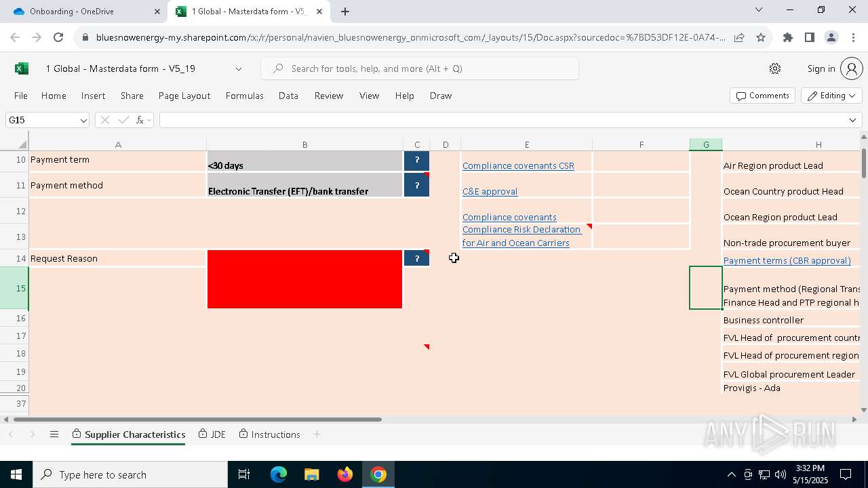The width and height of the screenshot is (868, 488).
Task: Click the share page icon in address bar
Action: (x=739, y=38)
